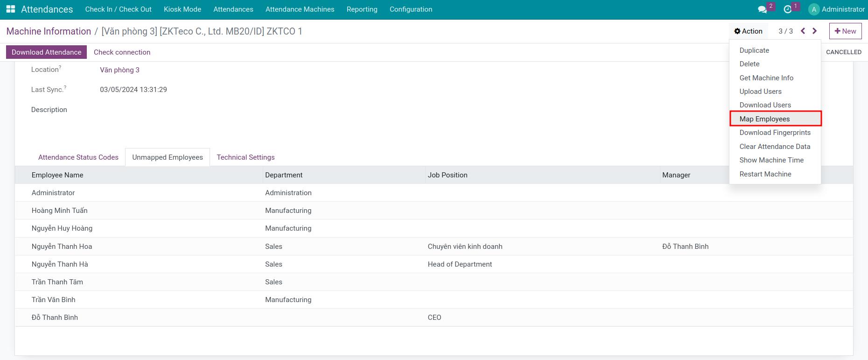Click Download Attendance button
The image size is (868, 360).
pyautogui.click(x=47, y=52)
